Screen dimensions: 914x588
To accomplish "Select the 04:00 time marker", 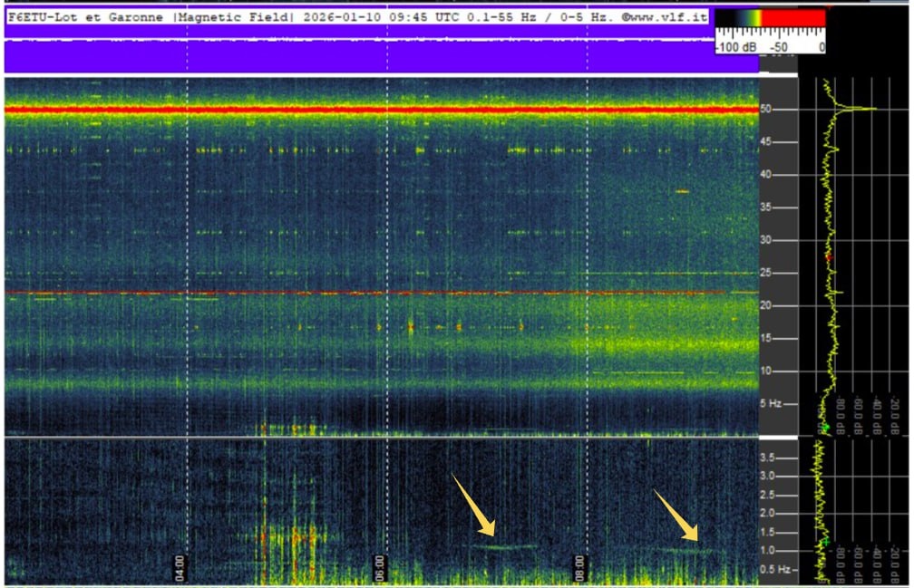I will pos(180,568).
